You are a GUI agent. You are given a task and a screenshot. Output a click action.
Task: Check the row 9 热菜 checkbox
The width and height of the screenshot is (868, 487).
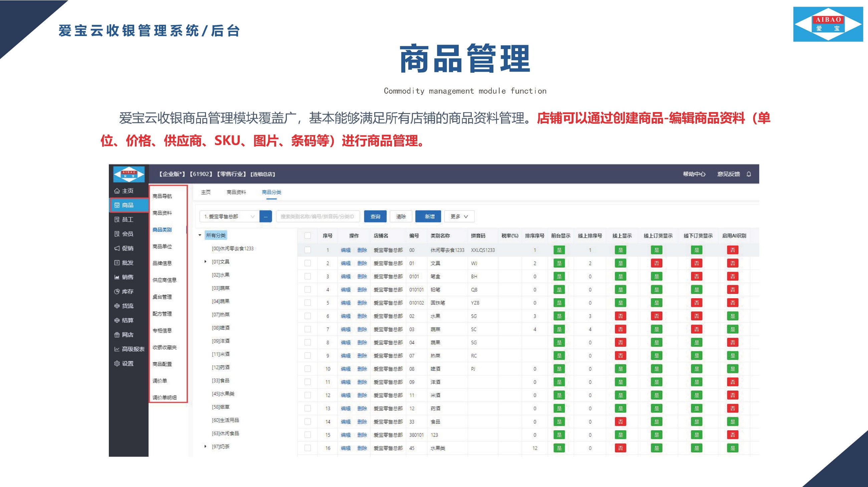coord(307,356)
